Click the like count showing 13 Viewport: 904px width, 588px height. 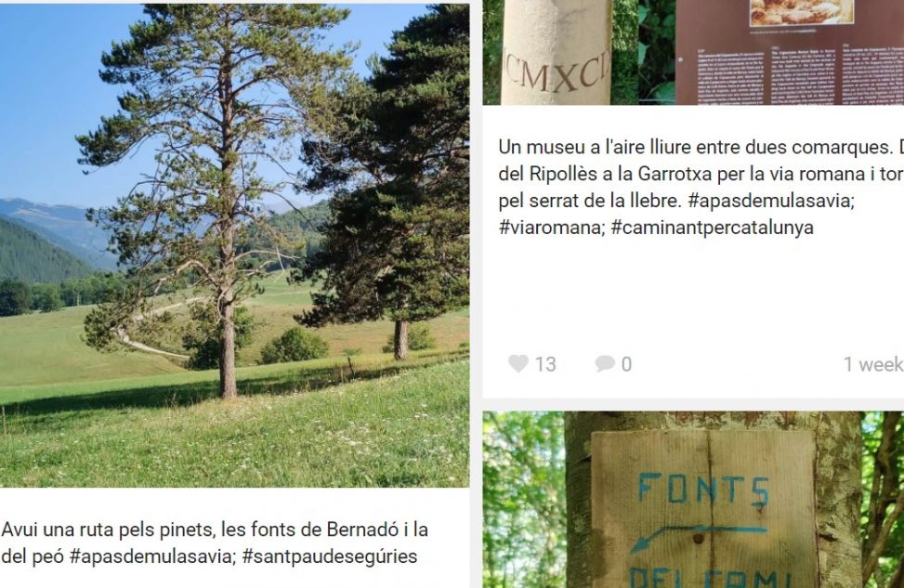tap(545, 364)
